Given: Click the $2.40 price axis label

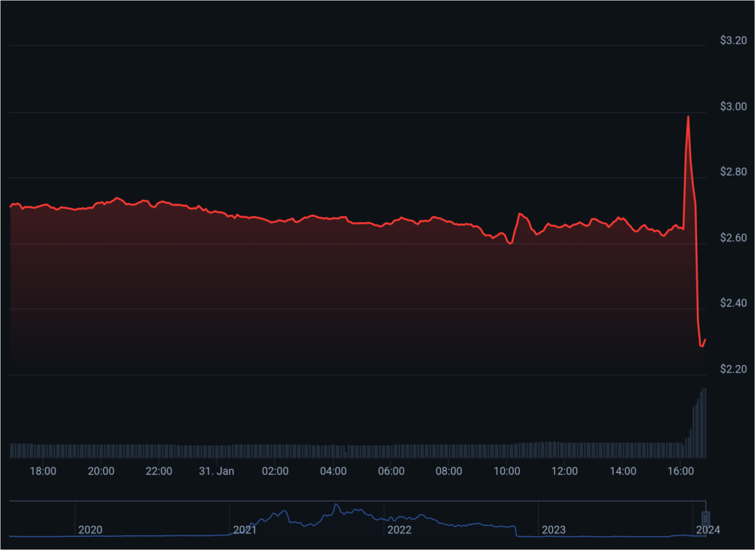Looking at the screenshot, I should pyautogui.click(x=733, y=303).
